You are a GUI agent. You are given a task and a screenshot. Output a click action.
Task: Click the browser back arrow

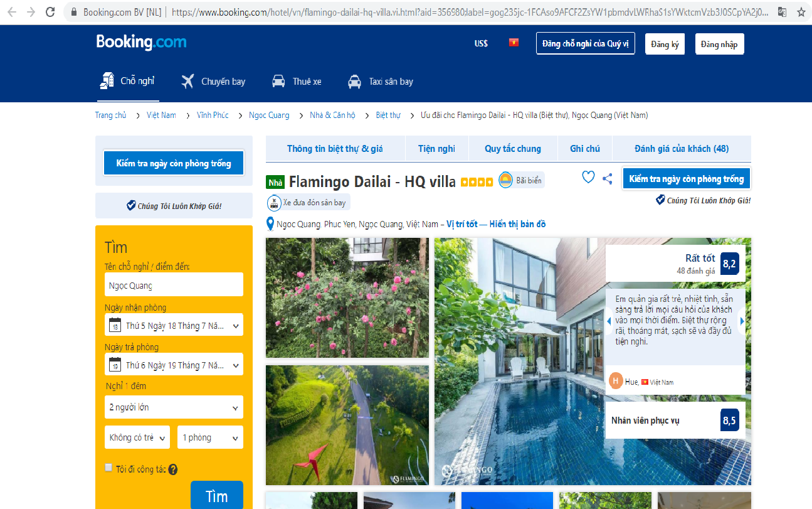pos(12,12)
